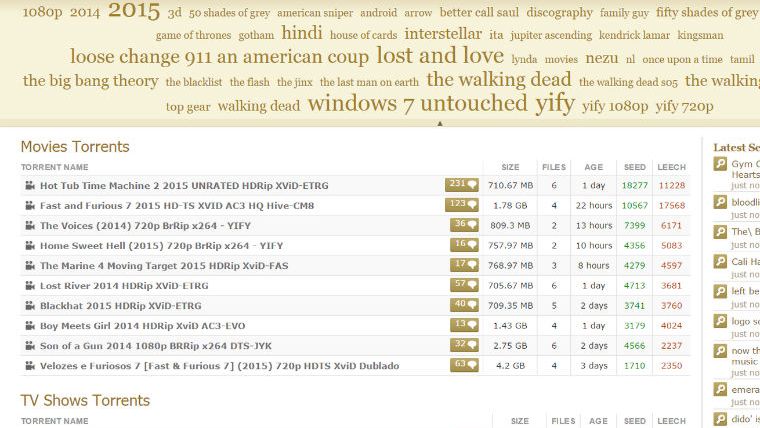Click seed count 18277 for Hot Tub Time Machine
The image size is (760, 428).
tap(634, 185)
